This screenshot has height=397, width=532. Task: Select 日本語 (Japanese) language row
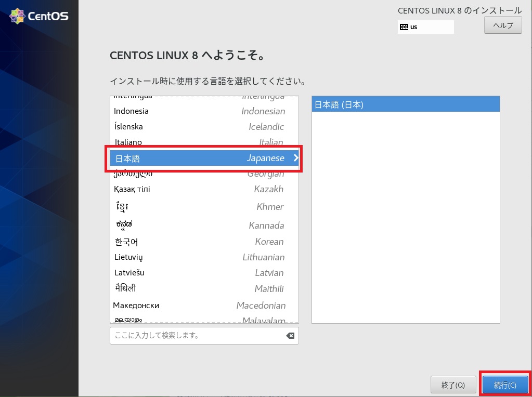(x=204, y=158)
